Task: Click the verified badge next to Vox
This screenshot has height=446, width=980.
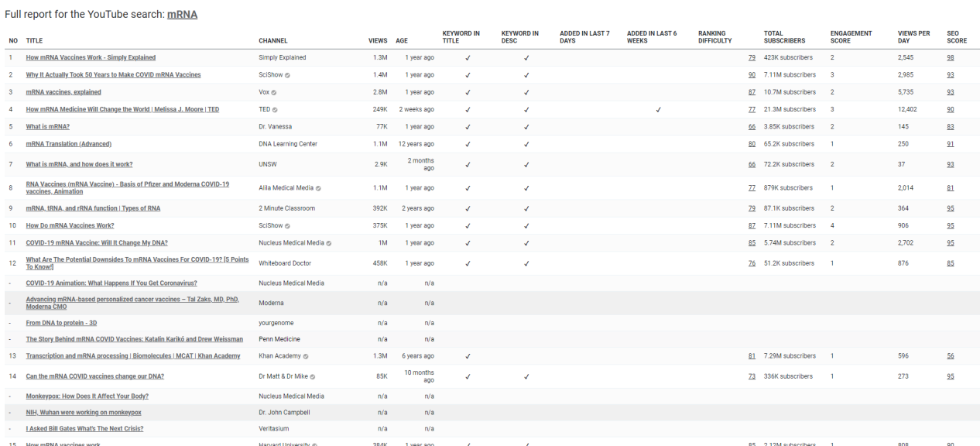Action: click(273, 92)
